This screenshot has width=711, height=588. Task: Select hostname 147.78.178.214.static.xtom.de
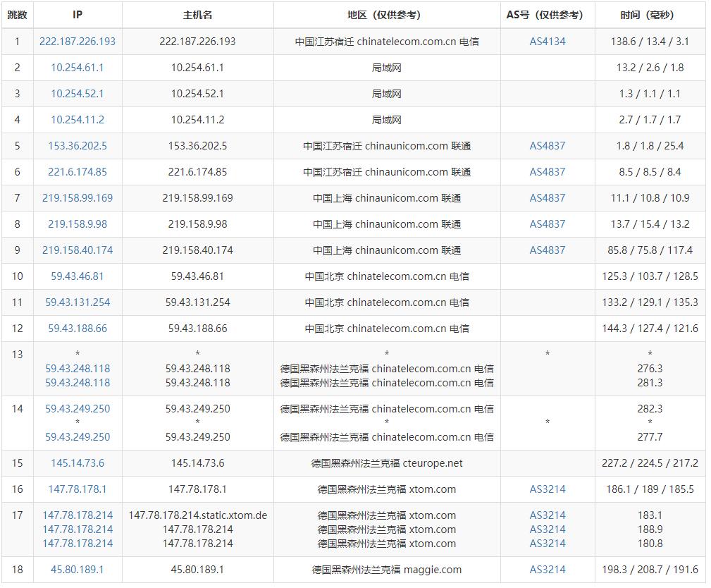(x=198, y=515)
